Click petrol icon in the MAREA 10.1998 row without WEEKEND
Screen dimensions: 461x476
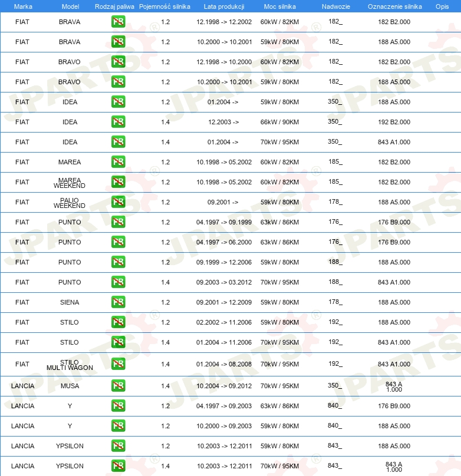(x=118, y=162)
